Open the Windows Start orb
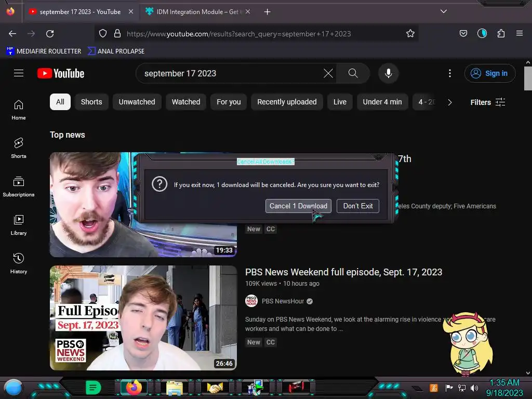Screen dimensions: 532x399 click(x=14, y=388)
